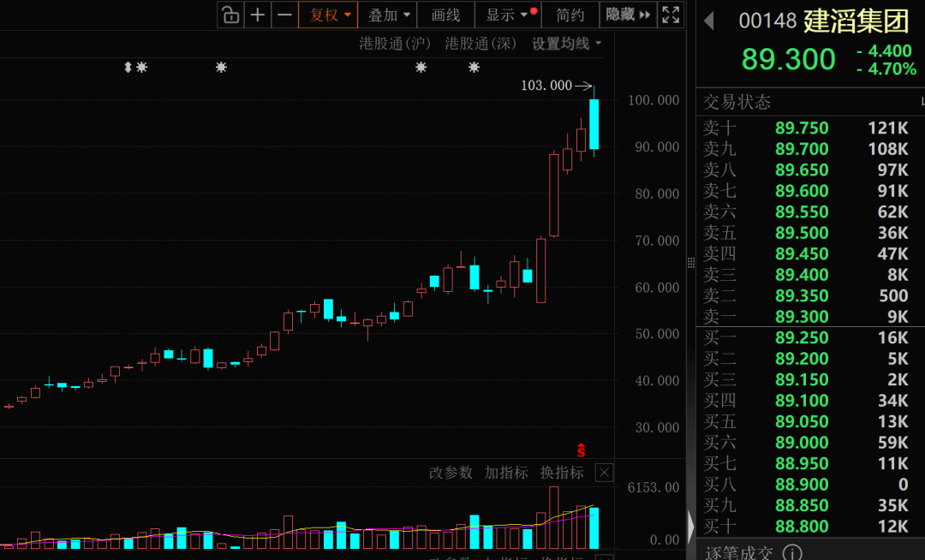
Task: Select 卖十 price 89.750
Action: click(x=801, y=128)
